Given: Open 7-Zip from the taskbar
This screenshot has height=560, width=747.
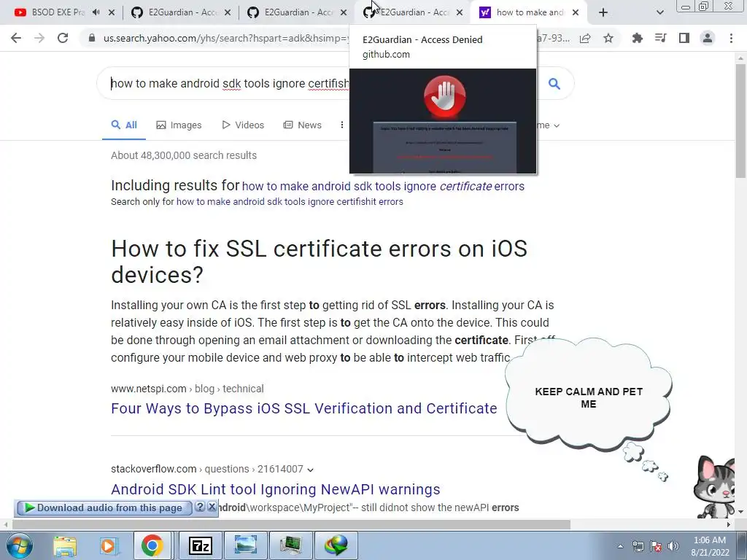Looking at the screenshot, I should coord(200,545).
